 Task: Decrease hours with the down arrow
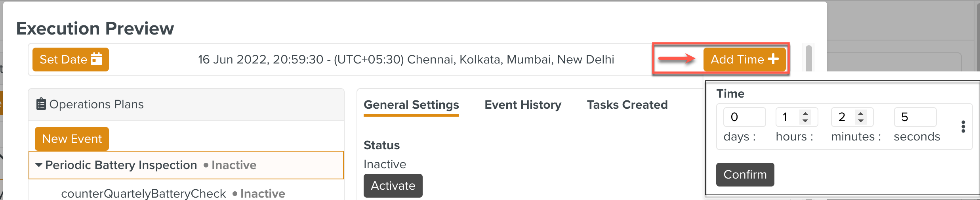tap(805, 120)
